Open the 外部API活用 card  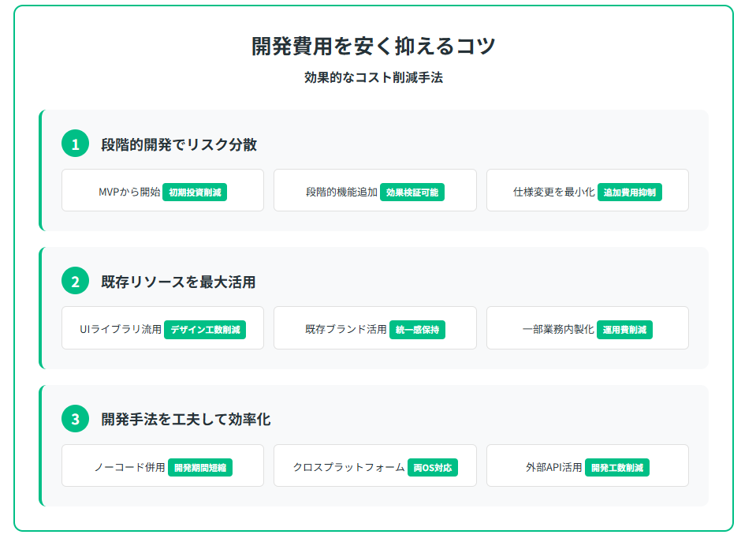[588, 465]
